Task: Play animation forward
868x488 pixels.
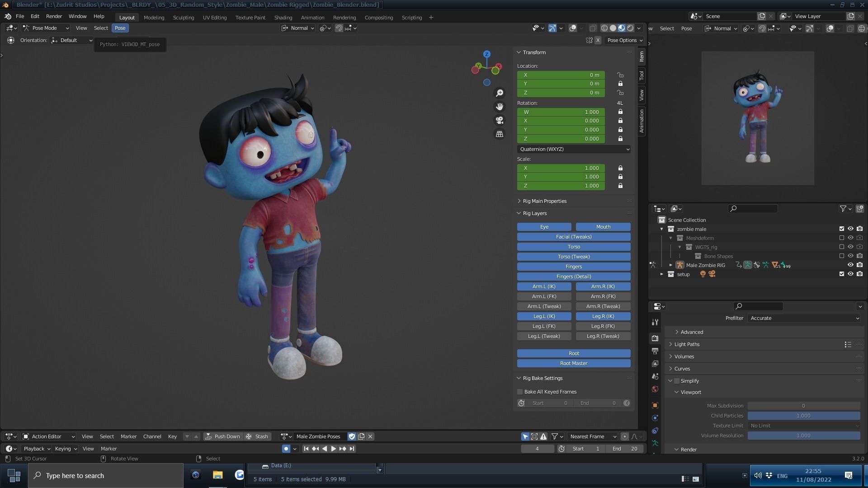Action: tap(334, 449)
